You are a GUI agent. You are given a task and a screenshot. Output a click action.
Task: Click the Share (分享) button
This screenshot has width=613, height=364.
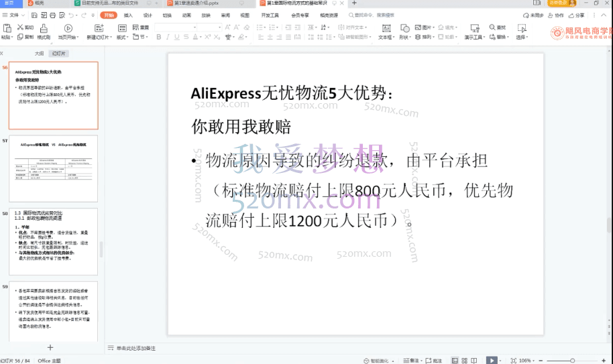click(577, 15)
